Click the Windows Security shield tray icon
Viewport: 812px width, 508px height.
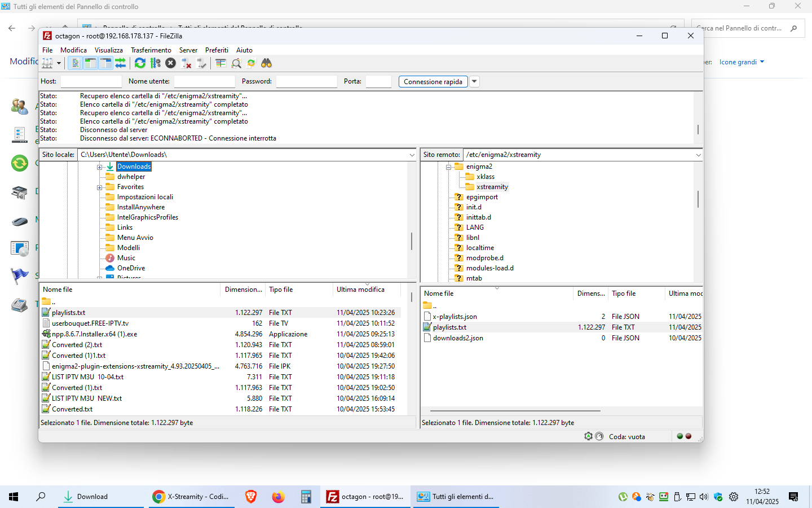click(718, 497)
